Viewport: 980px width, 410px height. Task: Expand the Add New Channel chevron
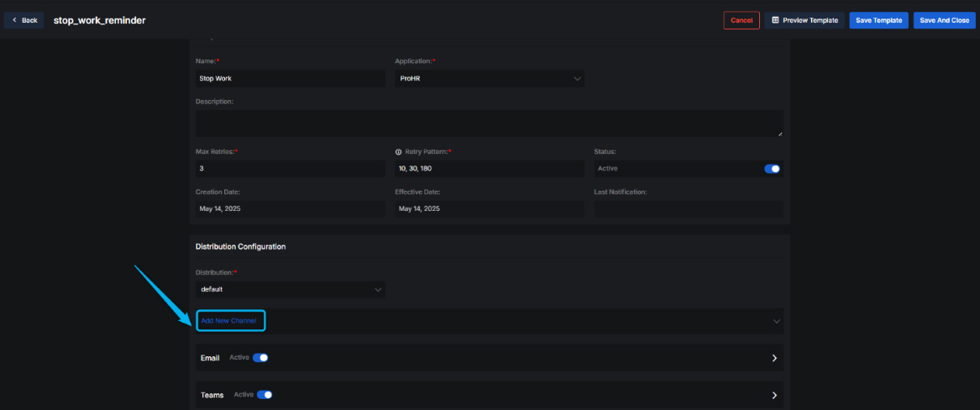pos(775,321)
